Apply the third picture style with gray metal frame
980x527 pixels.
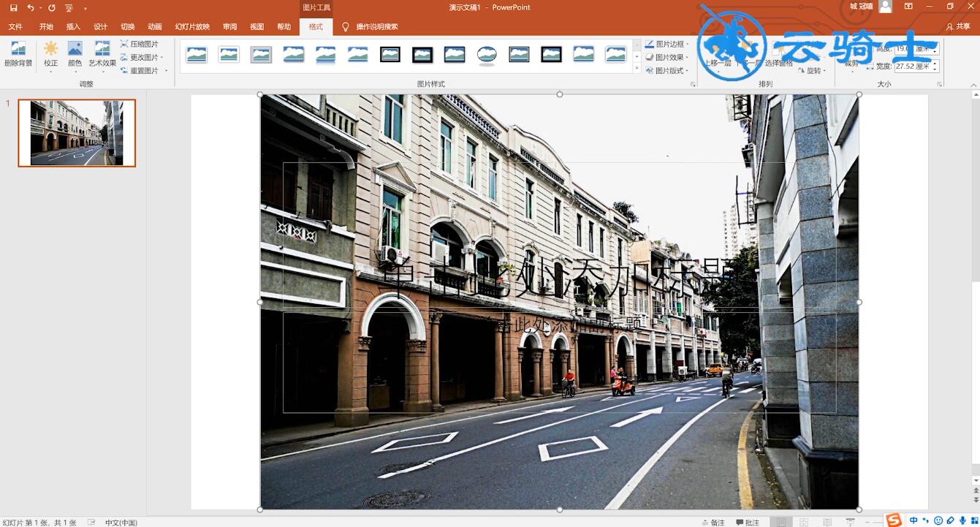coord(261,55)
